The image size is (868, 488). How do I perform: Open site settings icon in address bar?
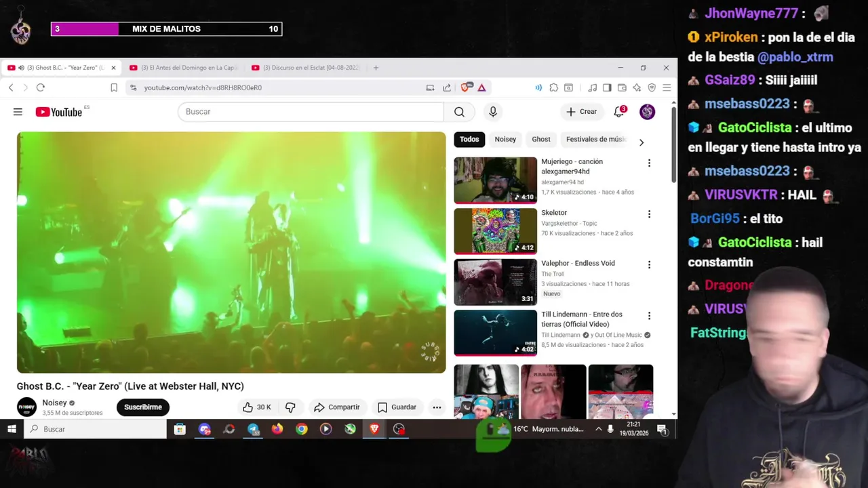click(x=133, y=87)
